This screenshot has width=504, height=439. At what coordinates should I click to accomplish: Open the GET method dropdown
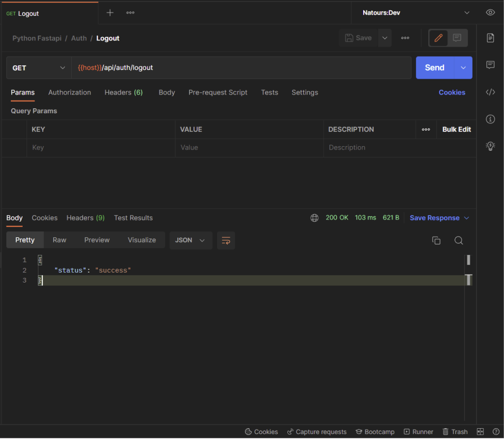38,67
